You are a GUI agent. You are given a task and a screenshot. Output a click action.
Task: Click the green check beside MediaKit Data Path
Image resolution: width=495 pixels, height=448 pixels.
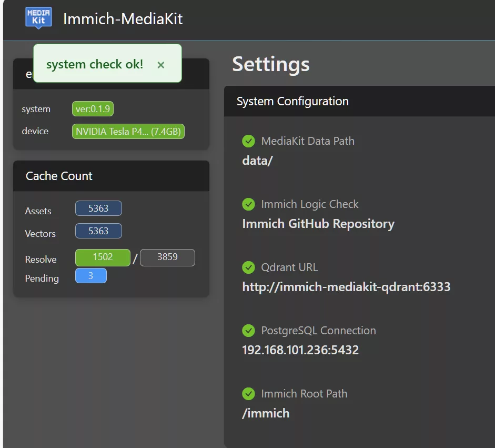click(248, 141)
